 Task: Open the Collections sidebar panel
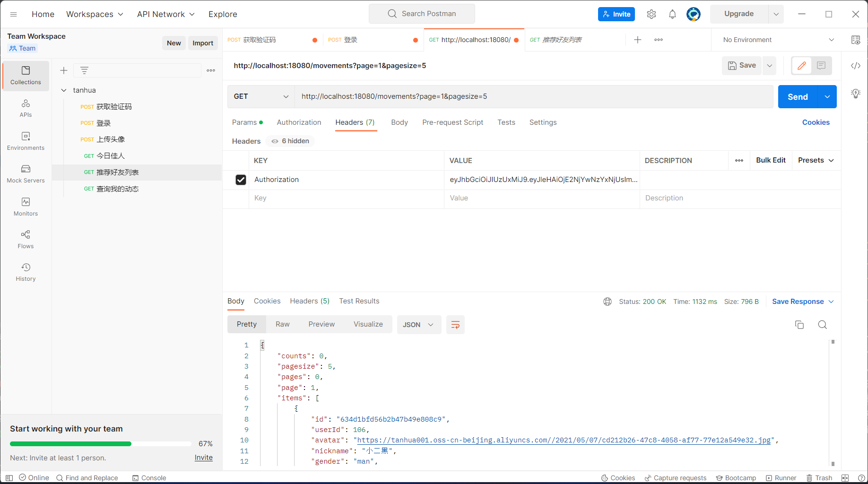(26, 76)
